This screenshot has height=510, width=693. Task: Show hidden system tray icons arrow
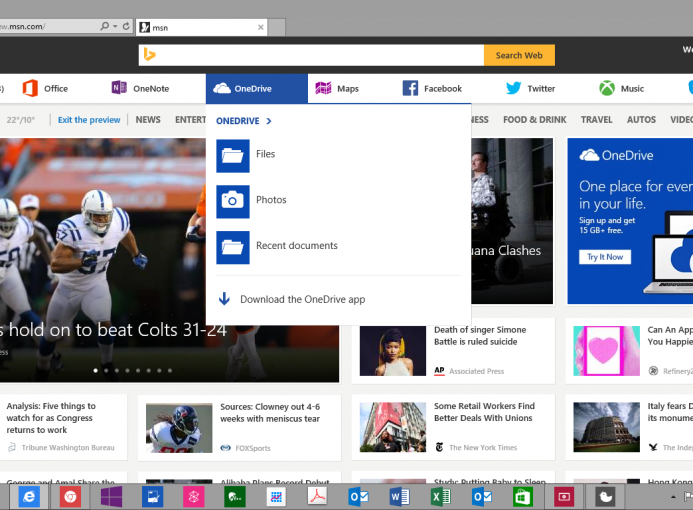pyautogui.click(x=673, y=497)
